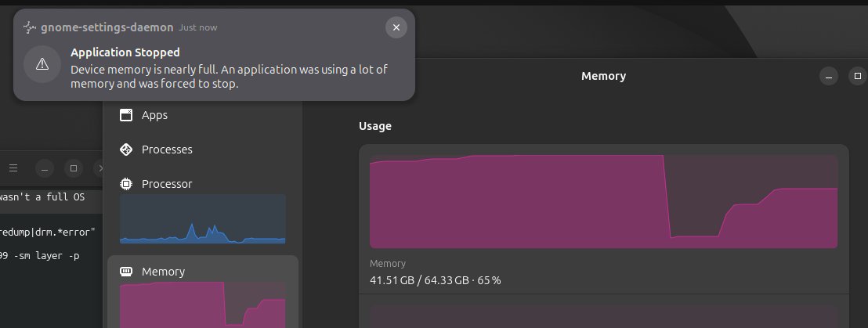Open the Application Stopped notification title
Image resolution: width=868 pixels, height=328 pixels.
(x=125, y=52)
